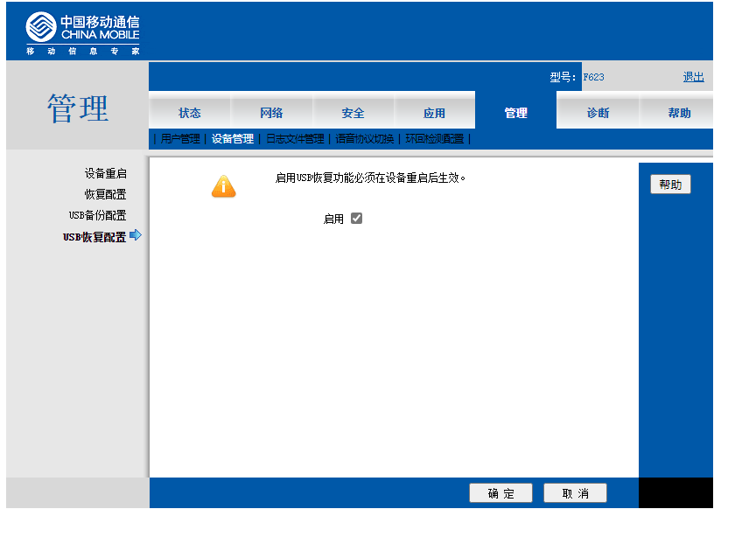The height and width of the screenshot is (537, 756).
Task: Switch to the 网络 tab
Action: (x=271, y=113)
